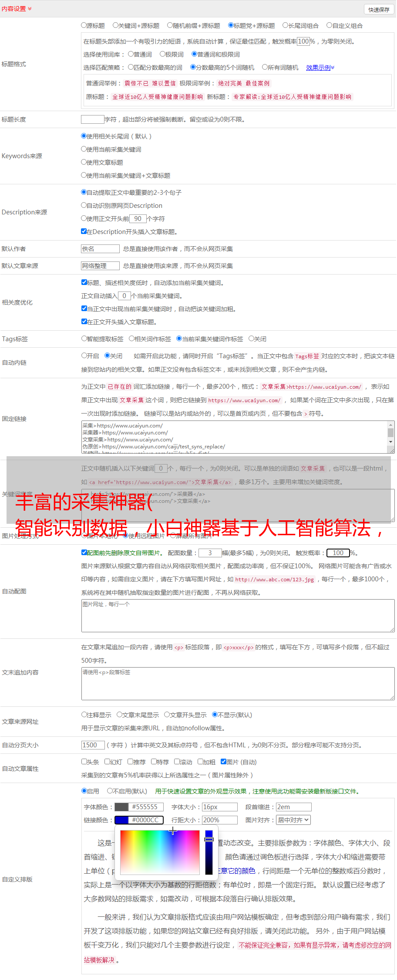Check the 头条 article attribute
The height and width of the screenshot is (980, 397).
tap(84, 762)
